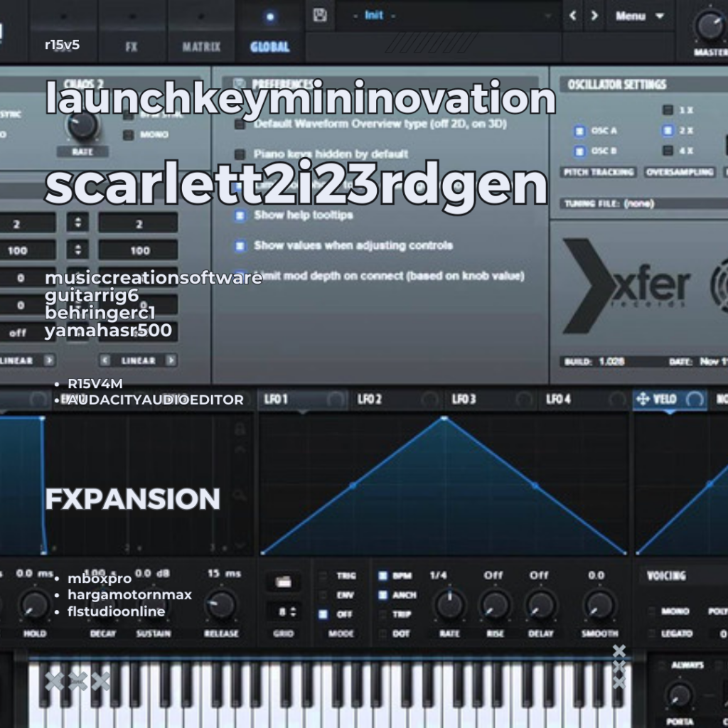Enable LFO TRIP checkbox
This screenshot has width=728, height=728.
click(382, 614)
